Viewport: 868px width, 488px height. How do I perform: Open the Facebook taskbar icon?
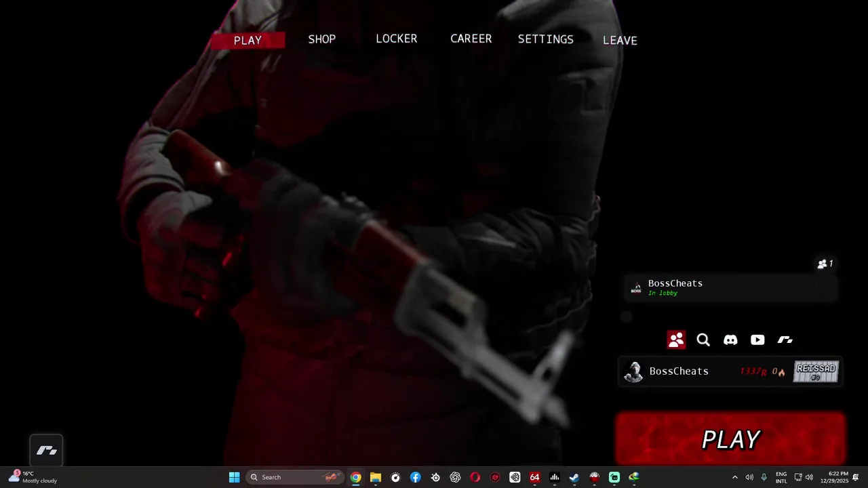click(x=415, y=477)
